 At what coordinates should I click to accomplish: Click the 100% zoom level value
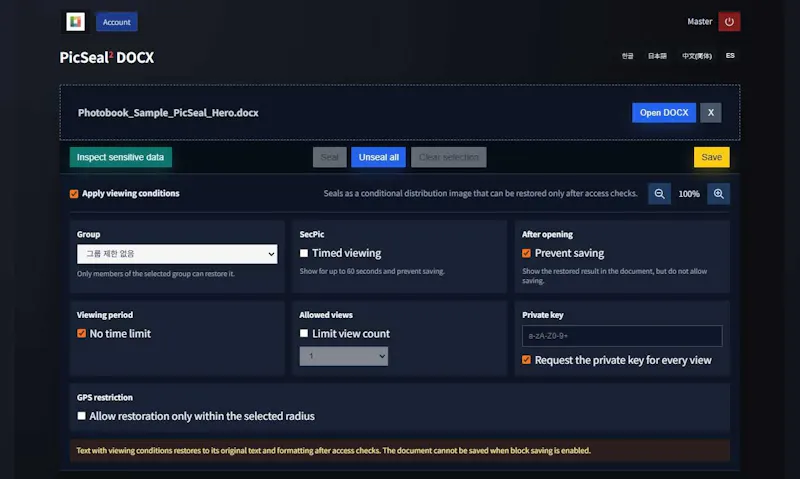(x=689, y=194)
